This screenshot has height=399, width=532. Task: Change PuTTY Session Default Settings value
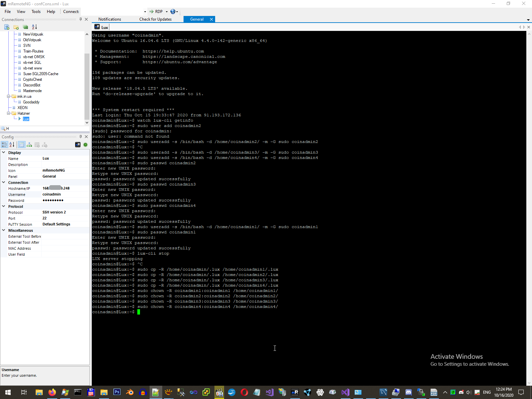tap(66, 224)
